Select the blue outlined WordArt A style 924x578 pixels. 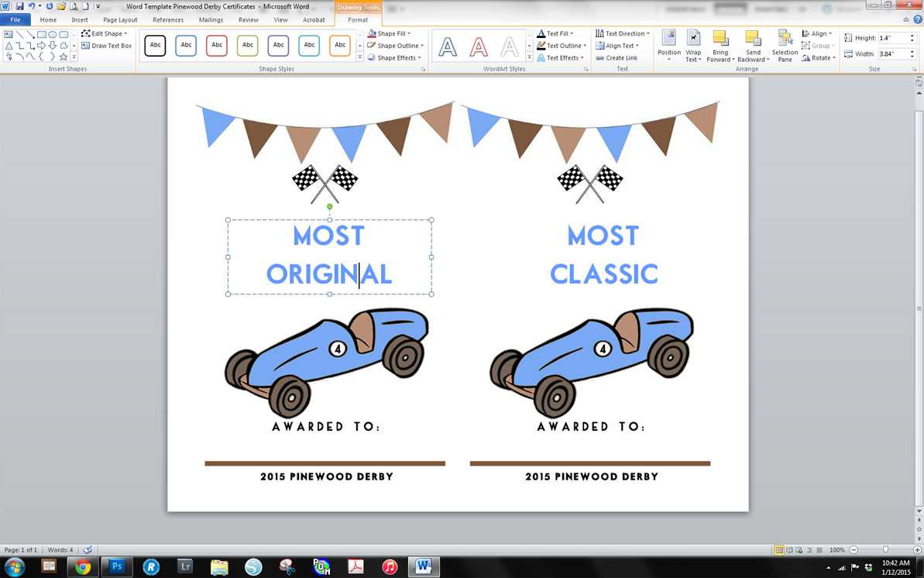(448, 48)
